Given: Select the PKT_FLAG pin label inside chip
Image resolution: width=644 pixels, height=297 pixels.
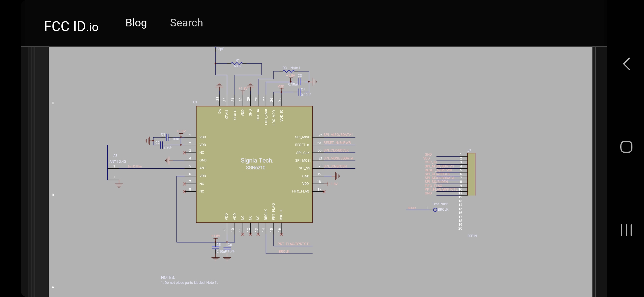Looking at the screenshot, I should (273, 212).
